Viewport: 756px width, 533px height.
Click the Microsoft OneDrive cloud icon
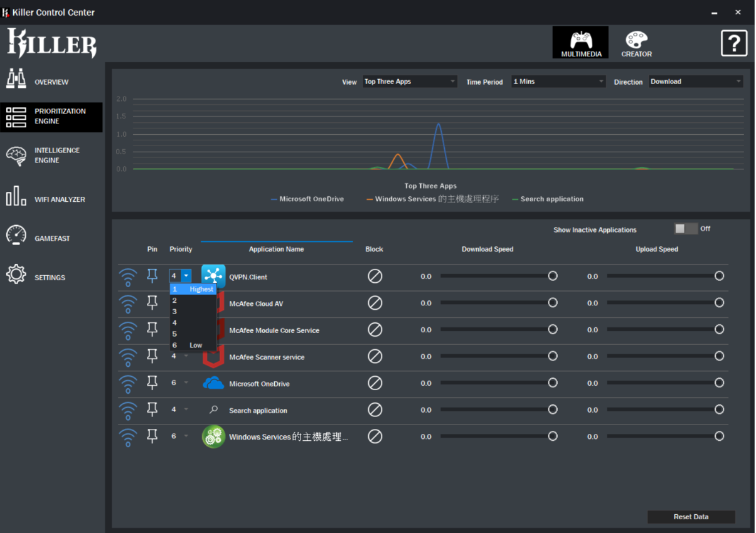coord(213,383)
